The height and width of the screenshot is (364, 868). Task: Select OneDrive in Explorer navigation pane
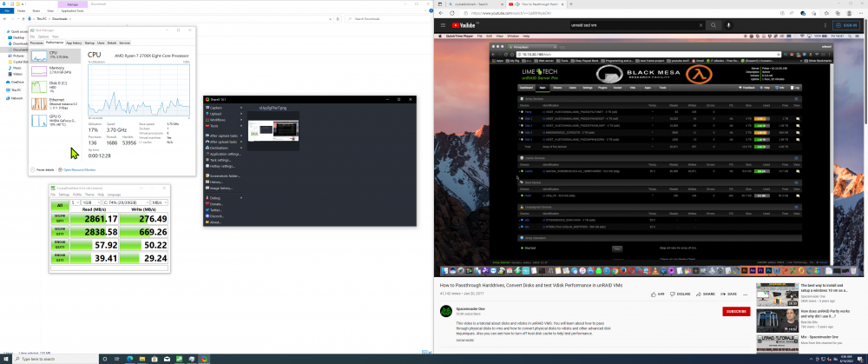[17, 82]
